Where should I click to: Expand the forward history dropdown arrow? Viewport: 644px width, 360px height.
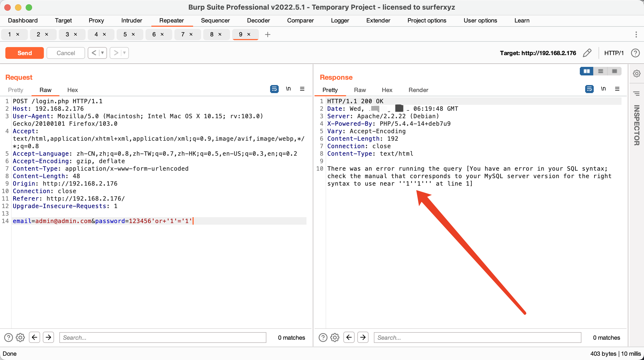124,53
